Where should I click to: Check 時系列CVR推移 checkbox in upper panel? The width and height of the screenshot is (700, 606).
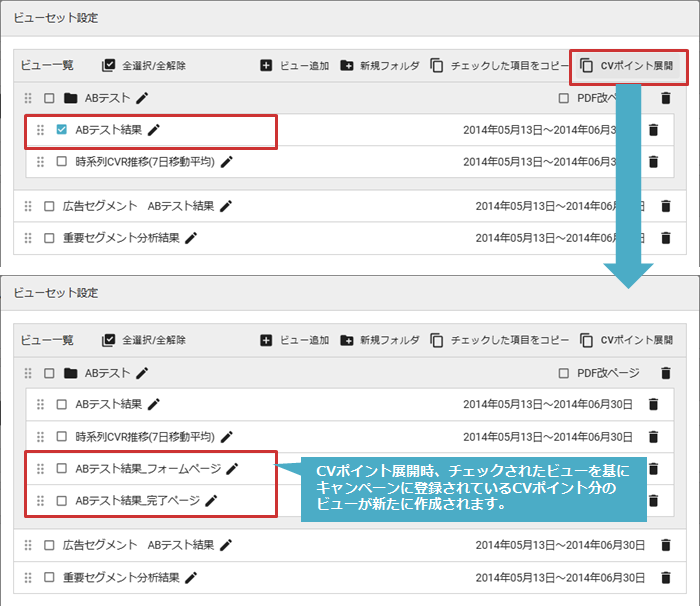click(x=62, y=161)
